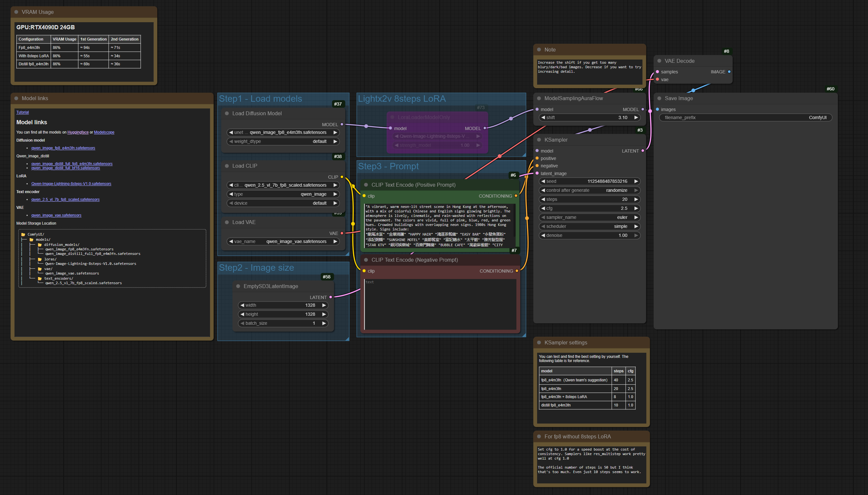Viewport: 868px width, 495px height.
Task: Toggle collapse on the Load VAE node
Action: coord(227,222)
